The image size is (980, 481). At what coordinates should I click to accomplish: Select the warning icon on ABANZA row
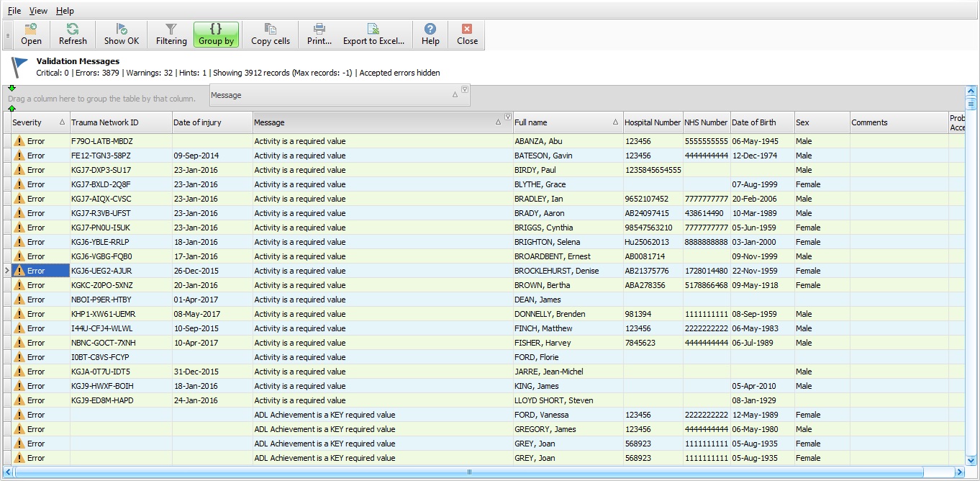pyautogui.click(x=19, y=141)
